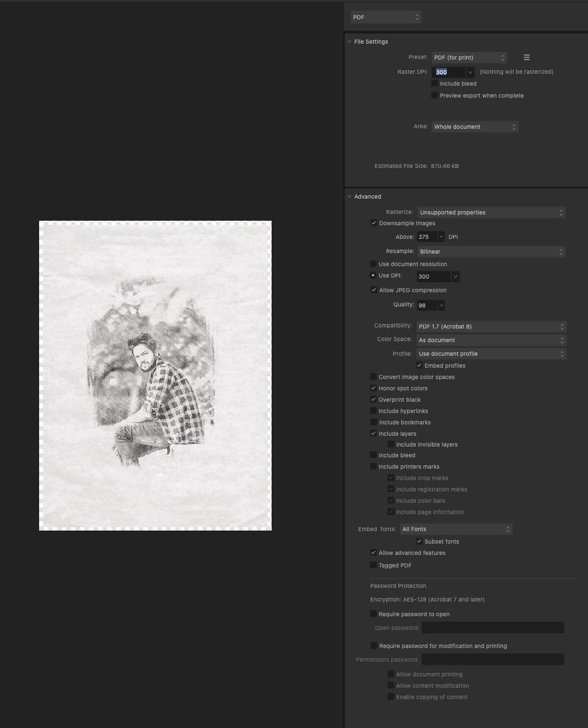The image size is (588, 728).
Task: Open the PDF export format dropdown
Action: [x=386, y=17]
